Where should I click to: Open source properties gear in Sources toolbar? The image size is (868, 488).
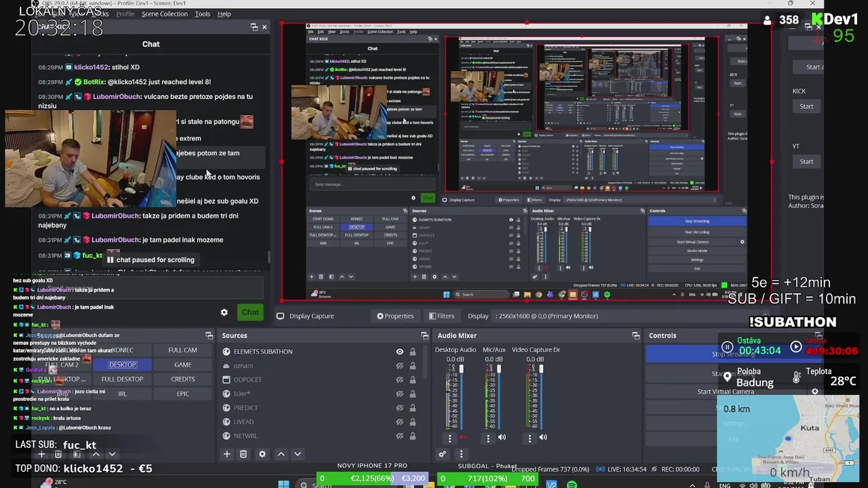point(262,454)
